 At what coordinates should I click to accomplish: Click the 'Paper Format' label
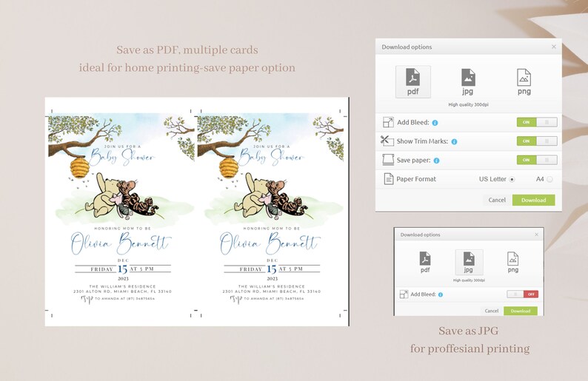[416, 179]
